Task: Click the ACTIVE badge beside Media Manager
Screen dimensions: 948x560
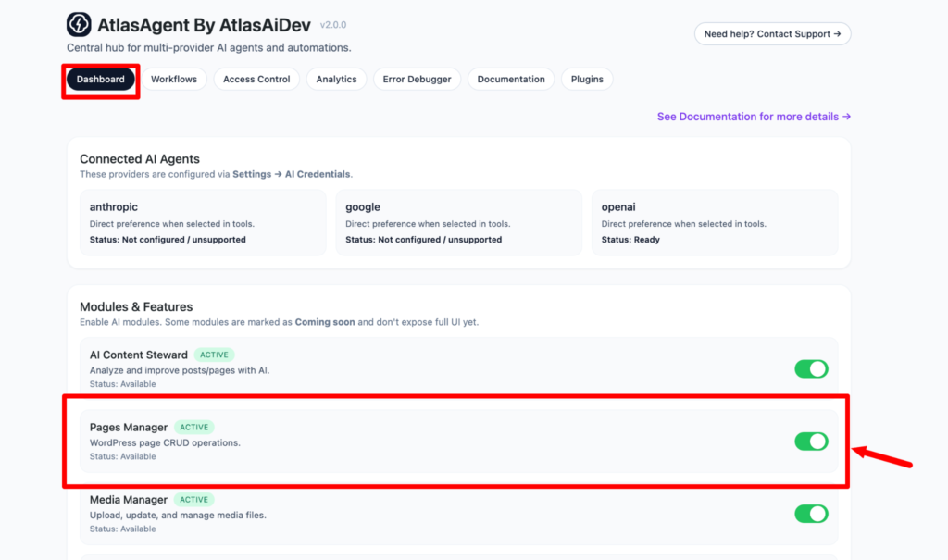Action: click(194, 500)
